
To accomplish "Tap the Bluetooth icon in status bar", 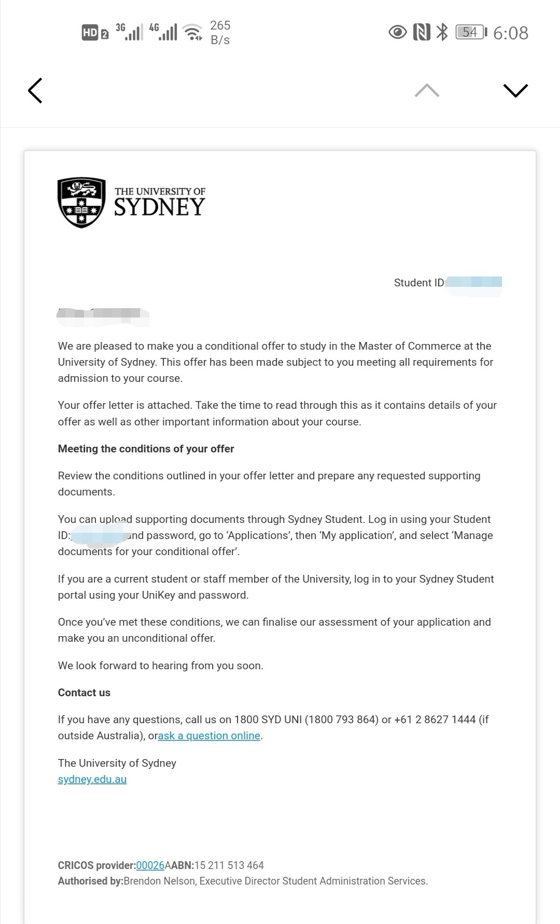I will 442,33.
